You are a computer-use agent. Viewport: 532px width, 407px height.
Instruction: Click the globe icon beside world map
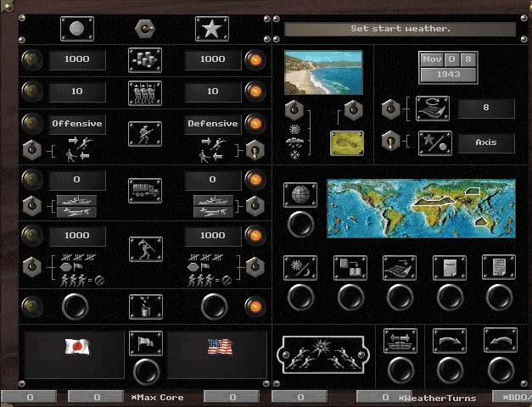pyautogui.click(x=300, y=194)
